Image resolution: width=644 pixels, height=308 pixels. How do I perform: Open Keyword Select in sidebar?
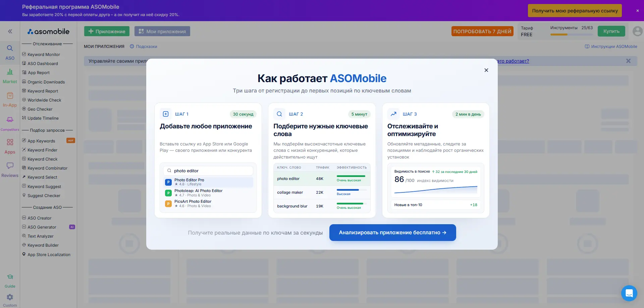point(42,177)
